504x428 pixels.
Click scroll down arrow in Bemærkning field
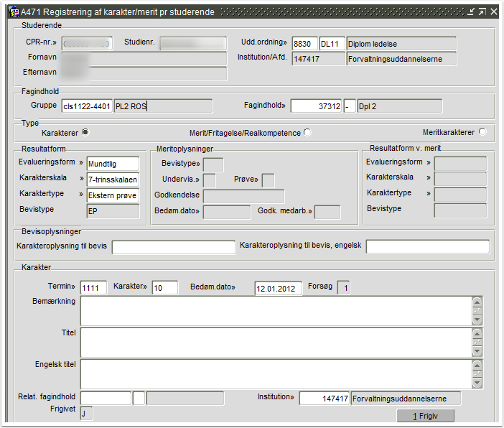[477, 320]
